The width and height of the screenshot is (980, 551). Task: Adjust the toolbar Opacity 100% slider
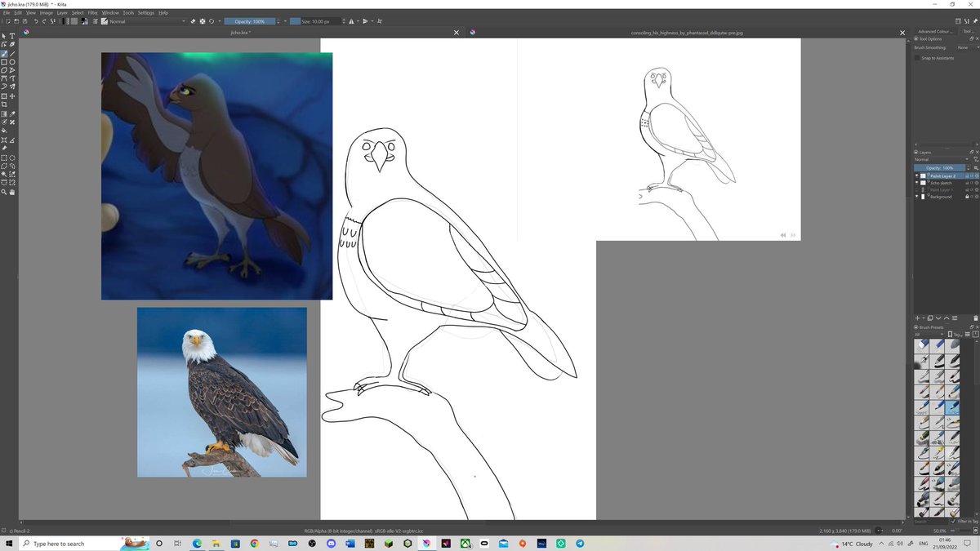coord(250,21)
